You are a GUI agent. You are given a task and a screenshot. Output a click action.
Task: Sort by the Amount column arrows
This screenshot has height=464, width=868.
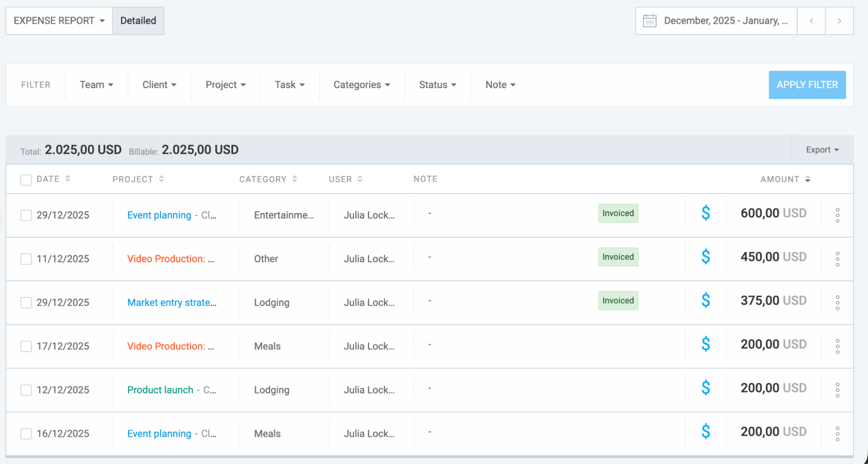[x=808, y=179]
